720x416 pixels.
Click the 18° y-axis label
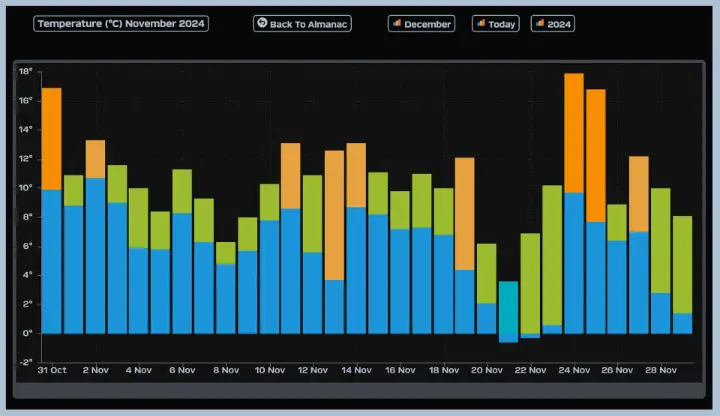pyautogui.click(x=25, y=72)
